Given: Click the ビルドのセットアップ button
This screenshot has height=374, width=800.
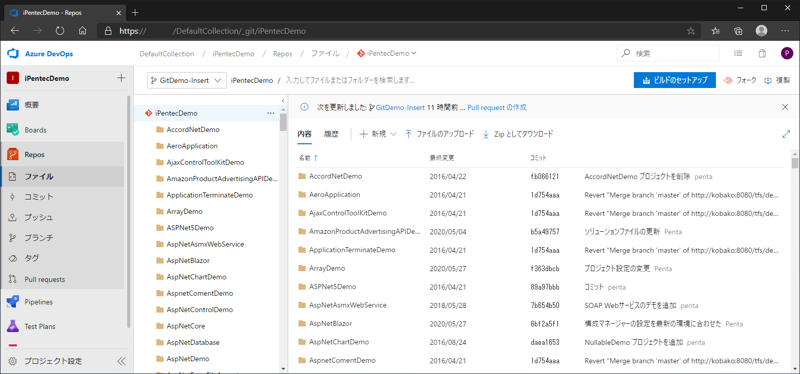Looking at the screenshot, I should click(x=674, y=80).
